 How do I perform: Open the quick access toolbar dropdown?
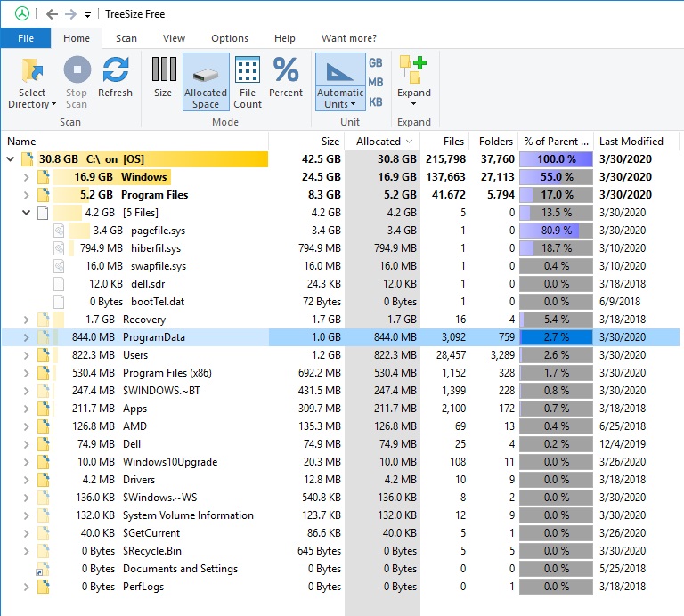click(x=87, y=15)
